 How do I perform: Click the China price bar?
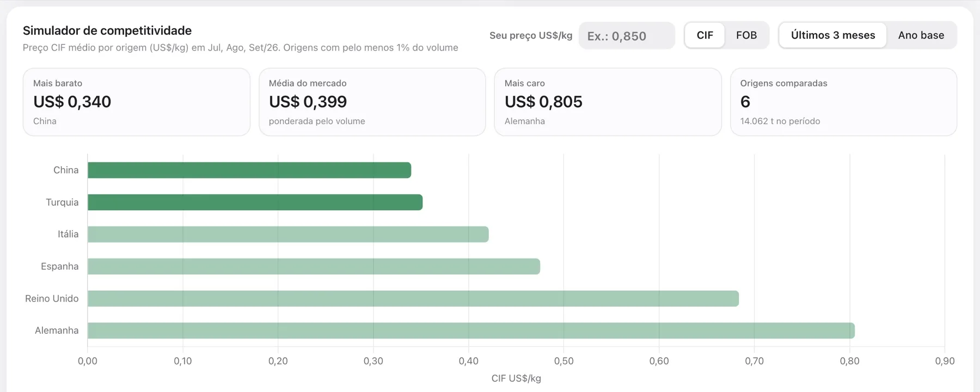249,170
